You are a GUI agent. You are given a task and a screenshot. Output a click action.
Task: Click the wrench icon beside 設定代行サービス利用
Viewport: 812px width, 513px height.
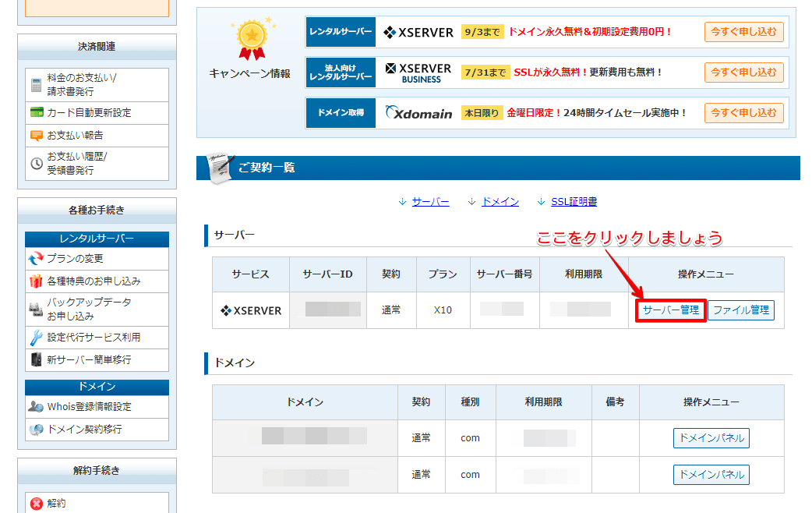pyautogui.click(x=36, y=338)
